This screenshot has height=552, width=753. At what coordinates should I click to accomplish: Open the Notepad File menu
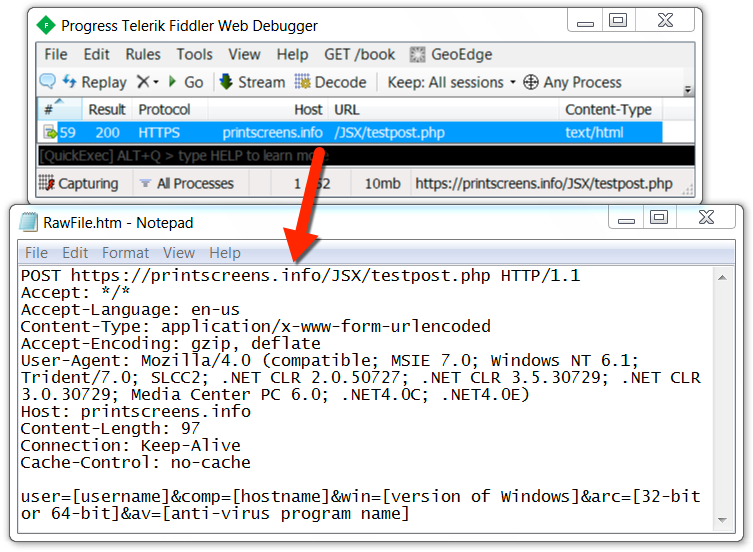click(x=36, y=253)
